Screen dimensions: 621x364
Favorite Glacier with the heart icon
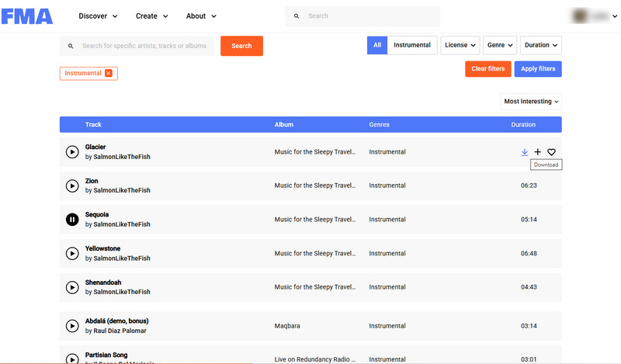pyautogui.click(x=551, y=151)
